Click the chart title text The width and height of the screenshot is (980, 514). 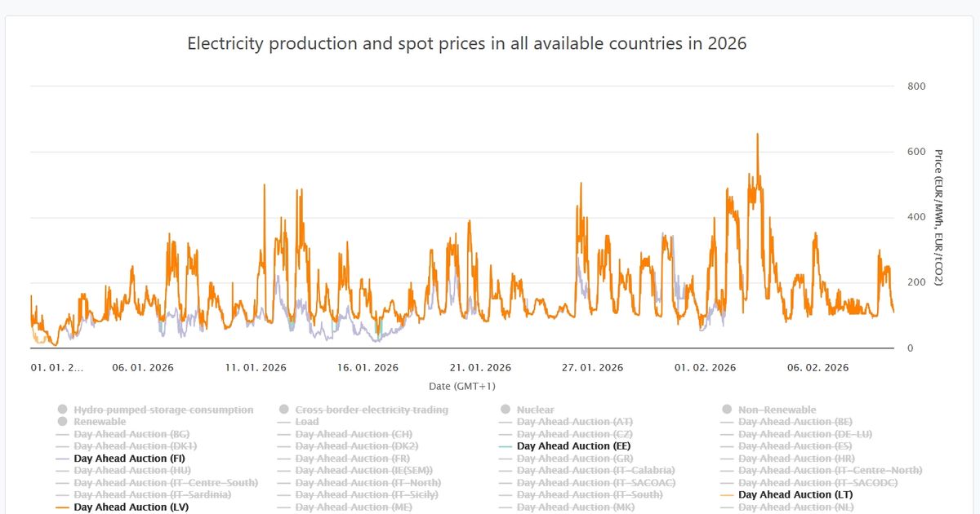click(x=466, y=43)
